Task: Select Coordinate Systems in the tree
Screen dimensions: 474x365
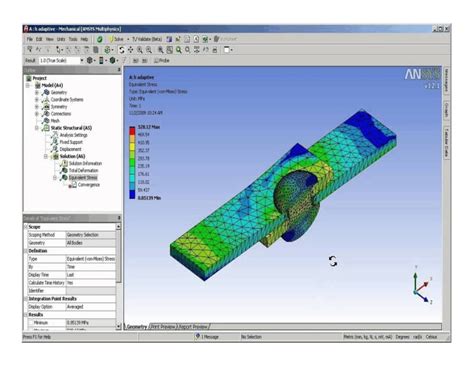Action: 67,99
